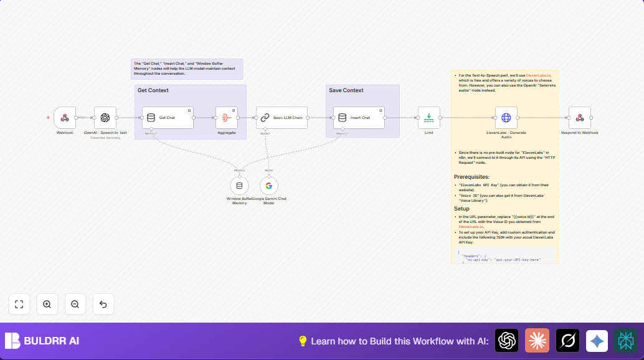Select the Basic LLM Chain node
This screenshot has height=360, width=644.
[282, 118]
